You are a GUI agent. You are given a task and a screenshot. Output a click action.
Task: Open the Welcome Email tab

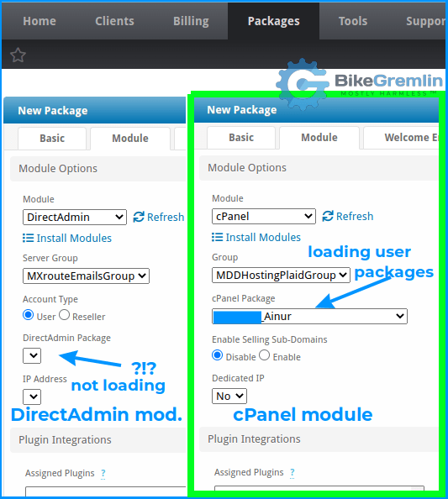401,138
